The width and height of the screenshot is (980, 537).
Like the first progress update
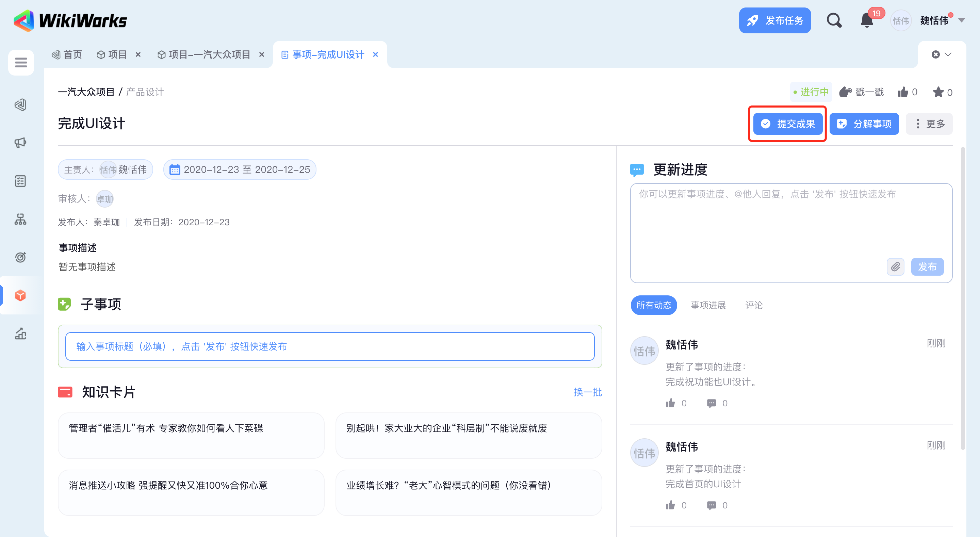coord(670,403)
